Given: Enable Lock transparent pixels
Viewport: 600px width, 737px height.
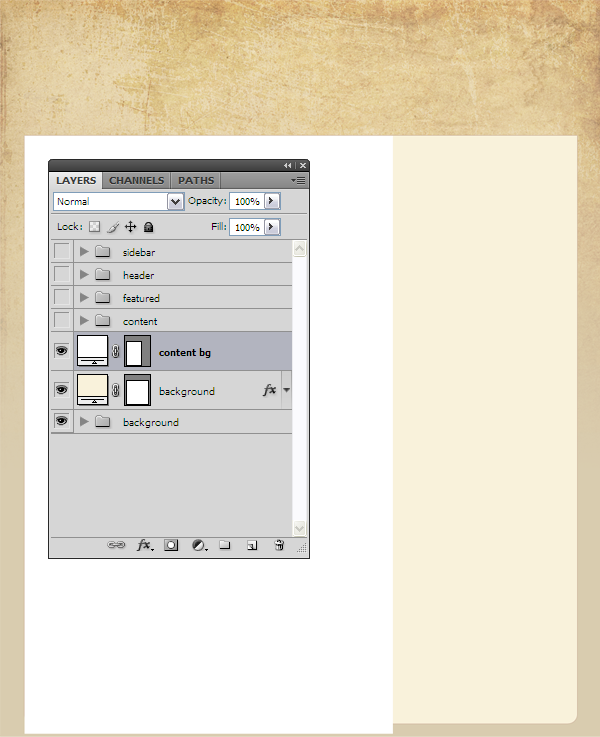Looking at the screenshot, I should pyautogui.click(x=94, y=227).
